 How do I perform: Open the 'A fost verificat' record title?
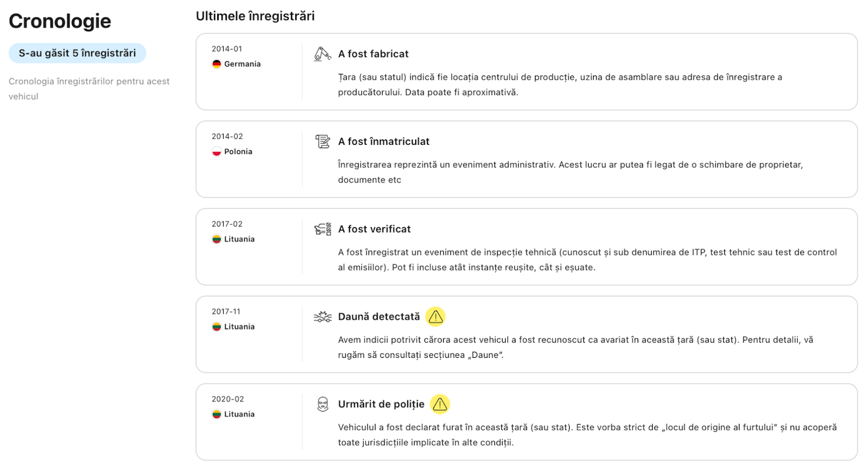tap(374, 229)
